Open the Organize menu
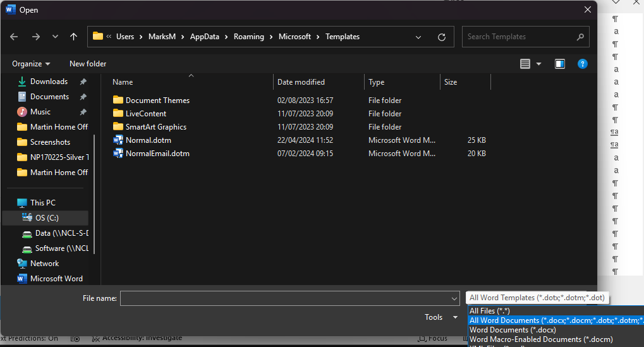This screenshot has width=644, height=347. click(x=31, y=64)
